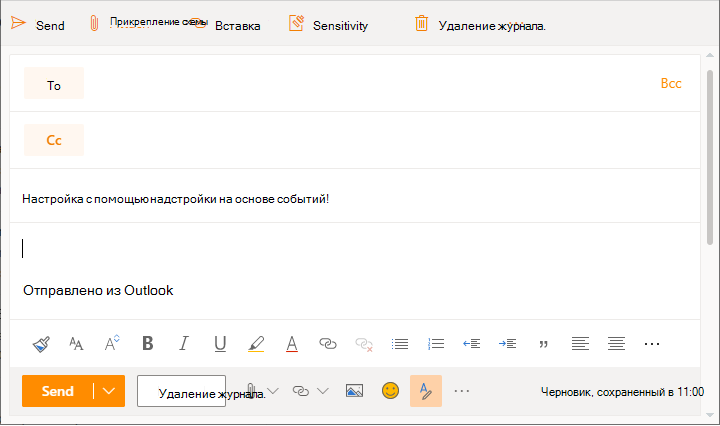
Task: Open the Вставка command in top toolbar
Action: coord(237,26)
